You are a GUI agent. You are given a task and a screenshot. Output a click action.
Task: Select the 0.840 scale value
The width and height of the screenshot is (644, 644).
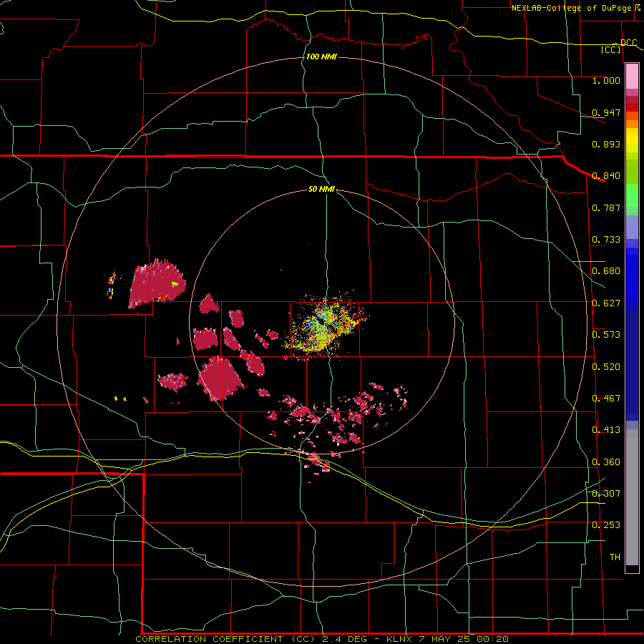tap(606, 175)
